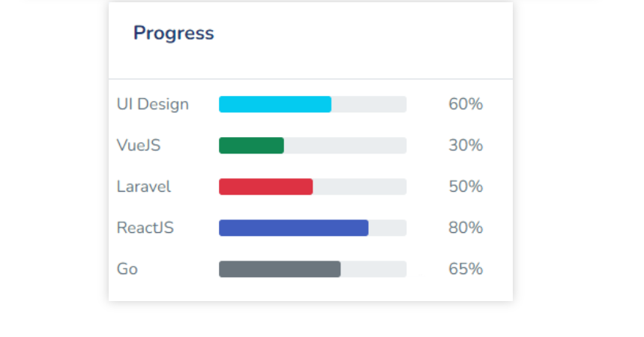Select the 50% value for Laravel
This screenshot has height=337, width=644.
466,186
